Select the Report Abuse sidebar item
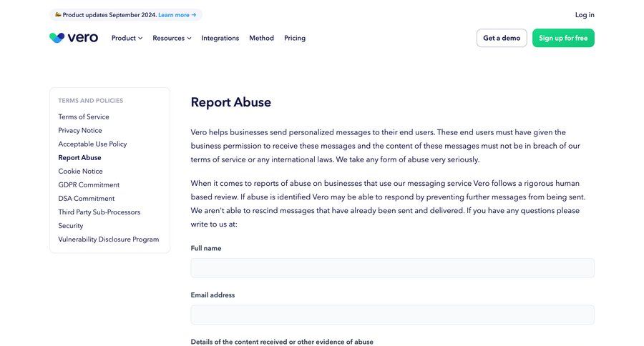 [x=79, y=157]
